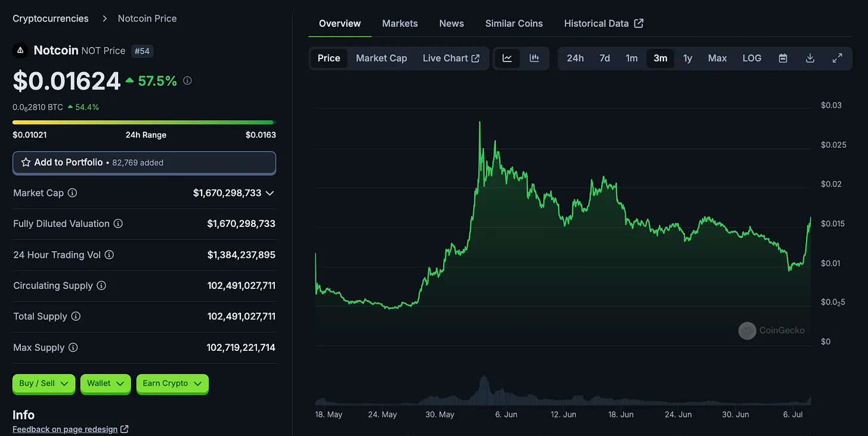Click the $1,384,237,895 trading volume value

[x=241, y=255]
